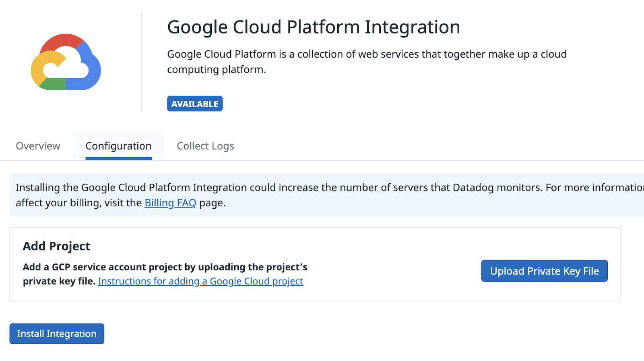Click the green segment of the cloud logo
This screenshot has width=644, height=361.
pos(53,84)
